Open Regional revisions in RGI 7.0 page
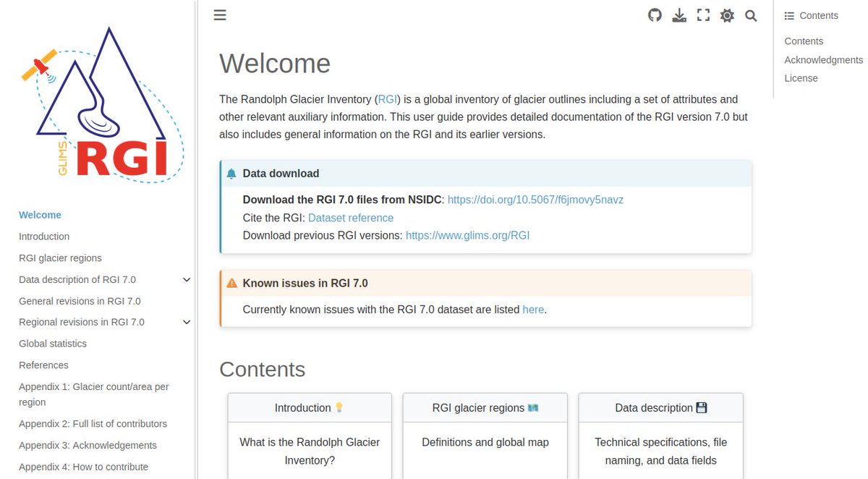 pos(82,322)
